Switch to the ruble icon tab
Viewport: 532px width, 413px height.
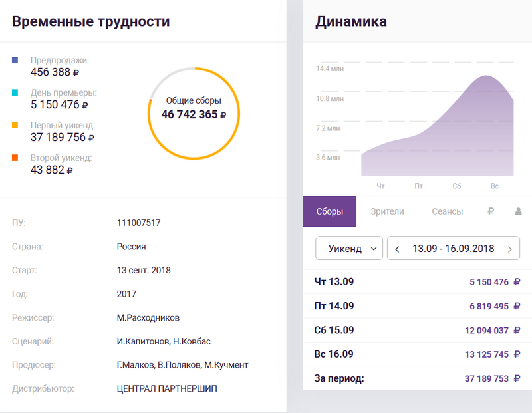(490, 212)
